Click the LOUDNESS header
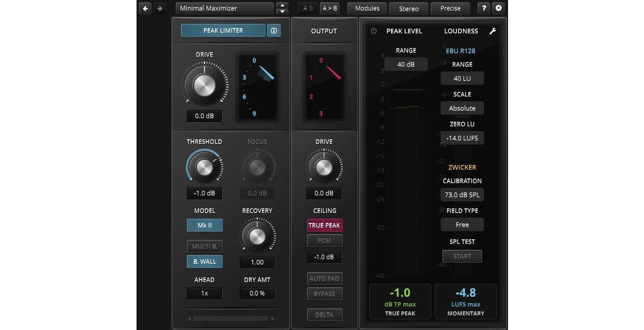 [461, 31]
